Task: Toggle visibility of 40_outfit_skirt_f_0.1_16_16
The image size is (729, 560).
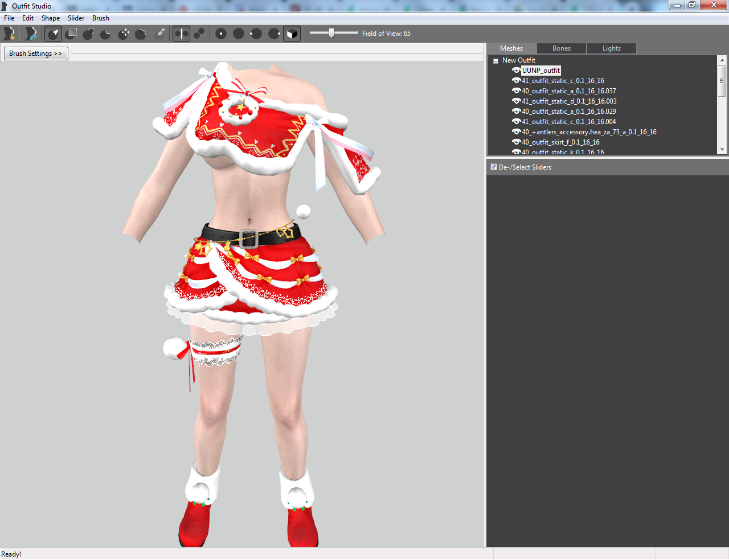Action: coord(516,142)
